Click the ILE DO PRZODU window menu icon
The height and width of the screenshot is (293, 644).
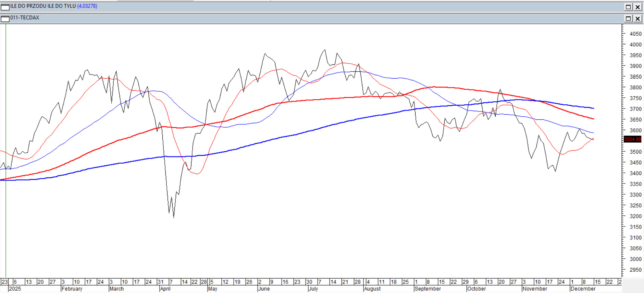pos(5,7)
